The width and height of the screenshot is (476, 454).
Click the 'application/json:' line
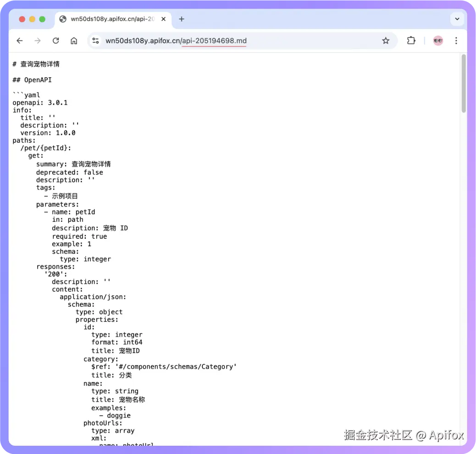(93, 297)
